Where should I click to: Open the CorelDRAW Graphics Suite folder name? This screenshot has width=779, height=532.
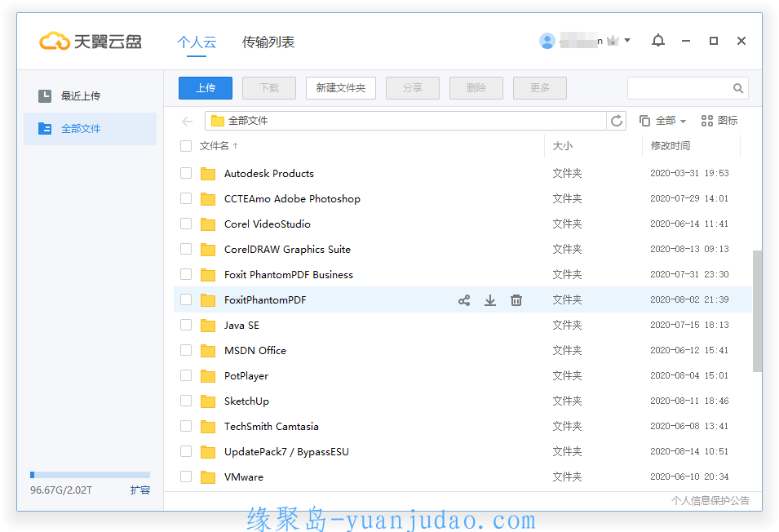(x=287, y=250)
